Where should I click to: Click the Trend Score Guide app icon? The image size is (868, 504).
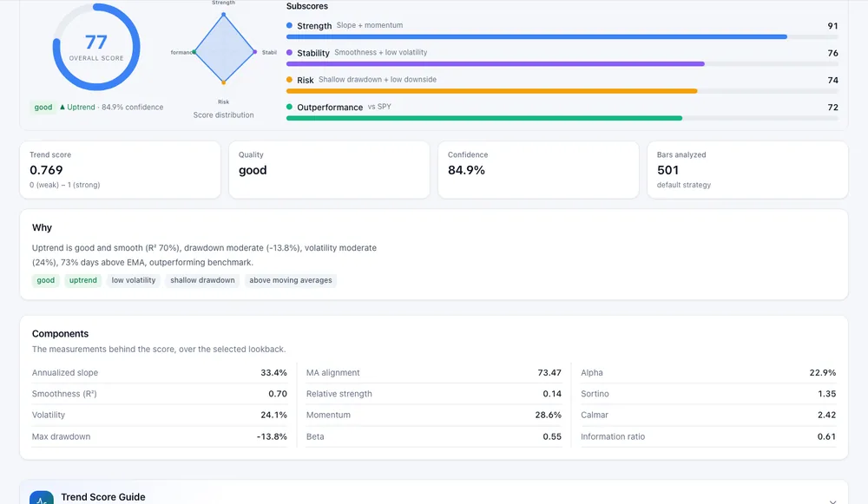pos(42,497)
